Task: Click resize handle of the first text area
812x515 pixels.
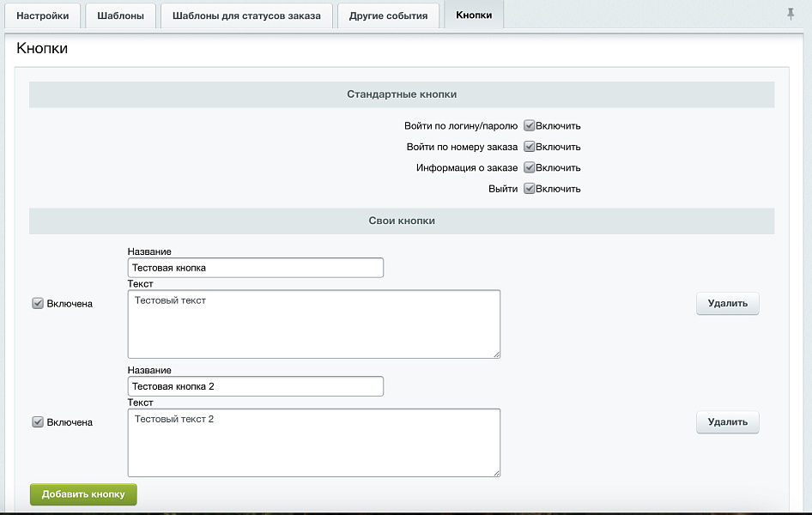Action: click(x=496, y=354)
